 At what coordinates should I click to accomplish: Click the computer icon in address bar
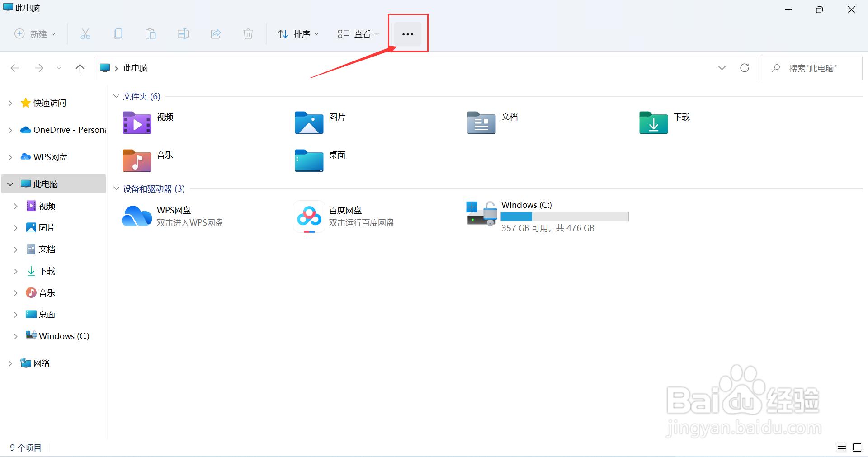click(105, 68)
